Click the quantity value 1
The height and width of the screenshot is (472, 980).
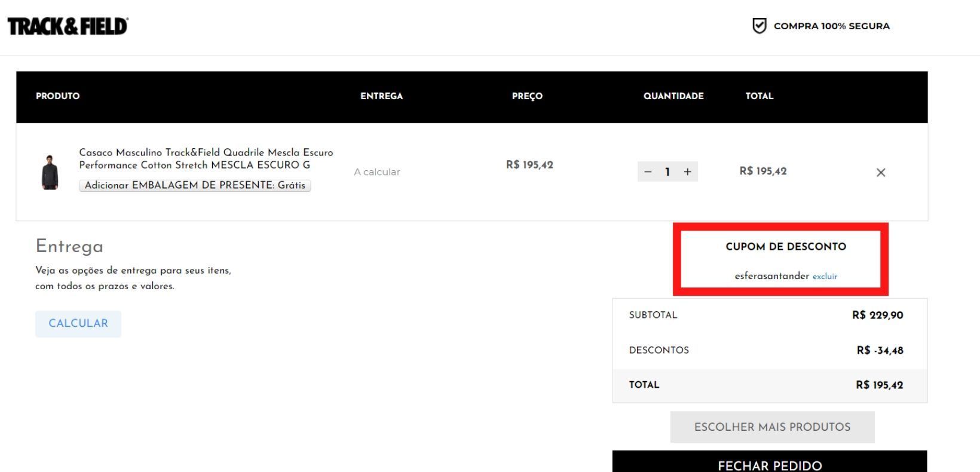pyautogui.click(x=667, y=172)
